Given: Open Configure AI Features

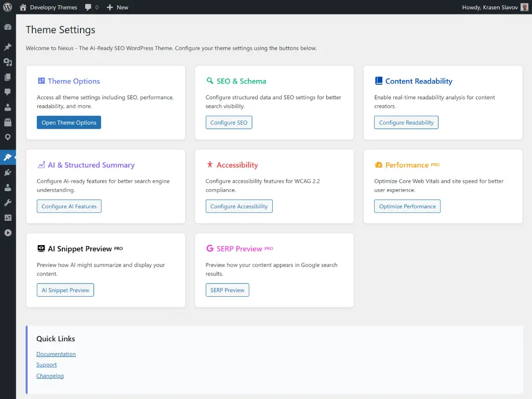Looking at the screenshot, I should pos(69,206).
